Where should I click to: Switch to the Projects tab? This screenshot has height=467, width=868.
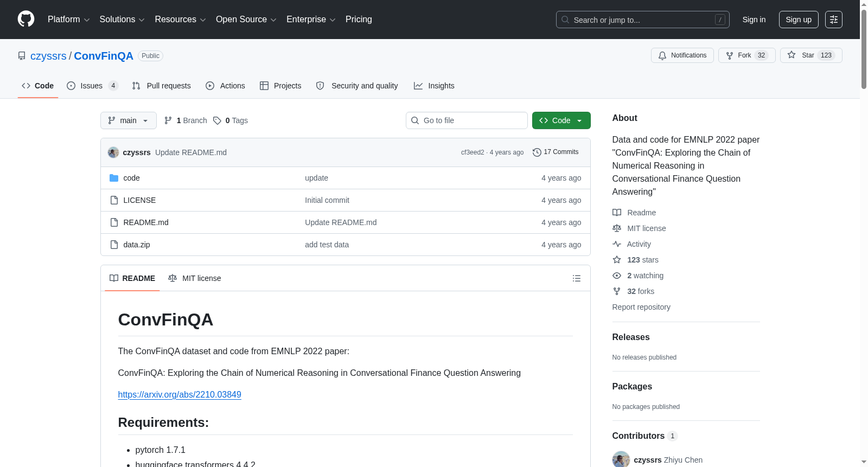pyautogui.click(x=280, y=86)
